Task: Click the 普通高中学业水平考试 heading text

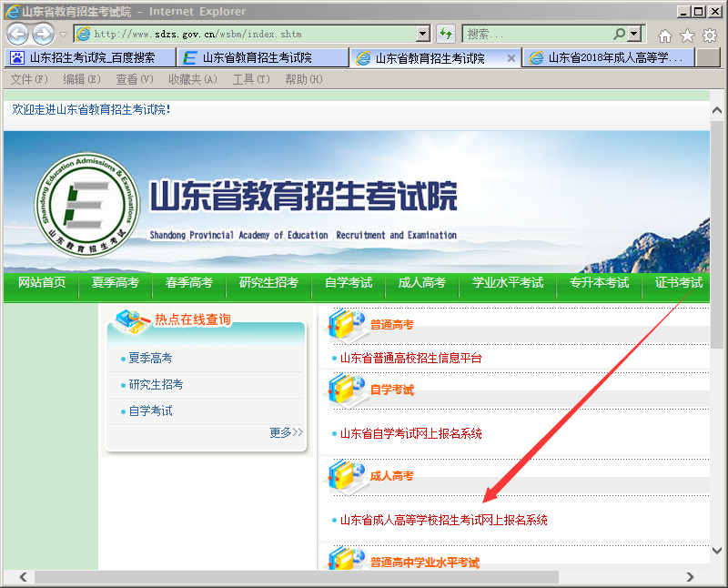Action: click(x=424, y=563)
